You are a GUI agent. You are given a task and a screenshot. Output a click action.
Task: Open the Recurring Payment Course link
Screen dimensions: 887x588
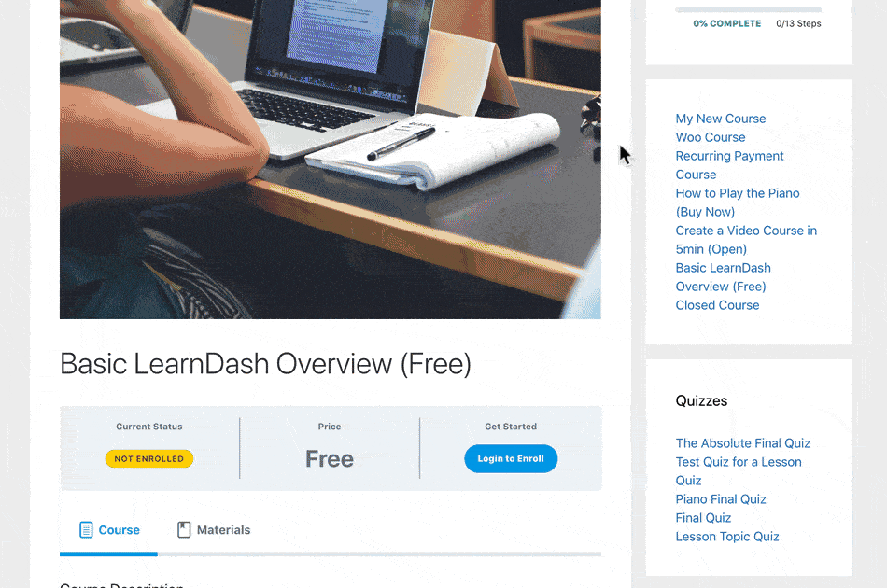[730, 165]
